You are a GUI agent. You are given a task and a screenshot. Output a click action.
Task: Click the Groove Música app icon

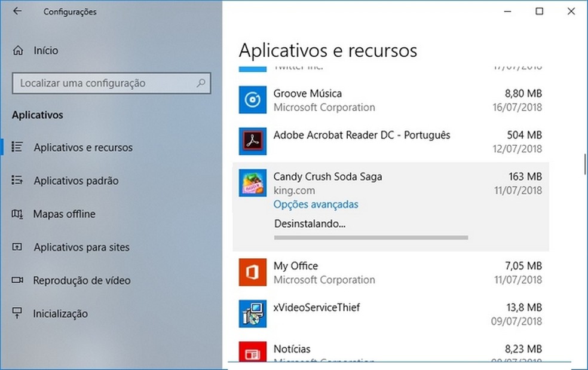pyautogui.click(x=252, y=100)
